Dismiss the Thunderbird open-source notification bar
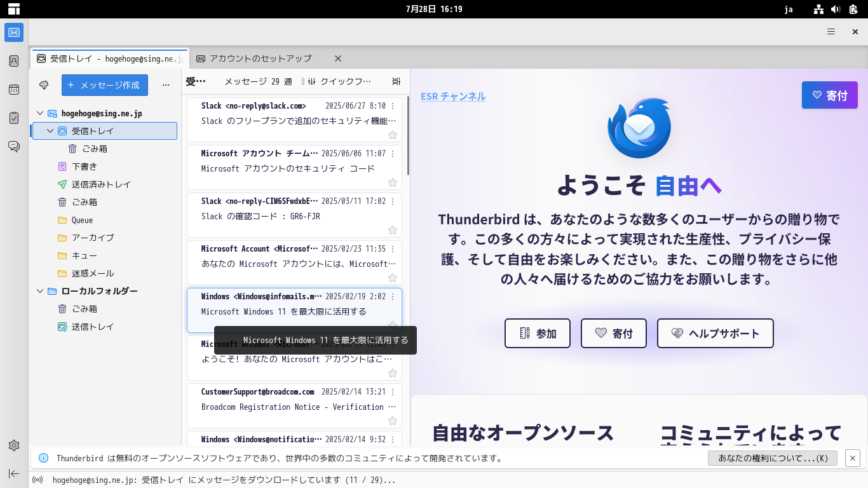868x488 pixels. 853,458
